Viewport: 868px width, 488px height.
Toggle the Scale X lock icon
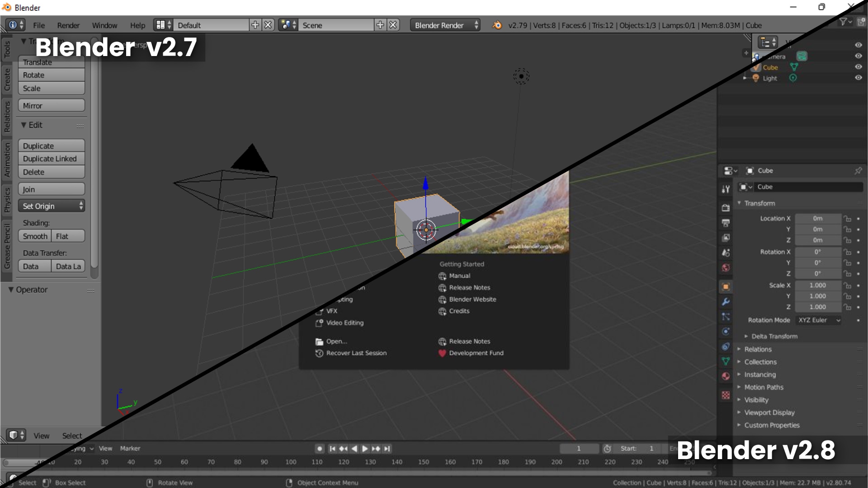[848, 286]
